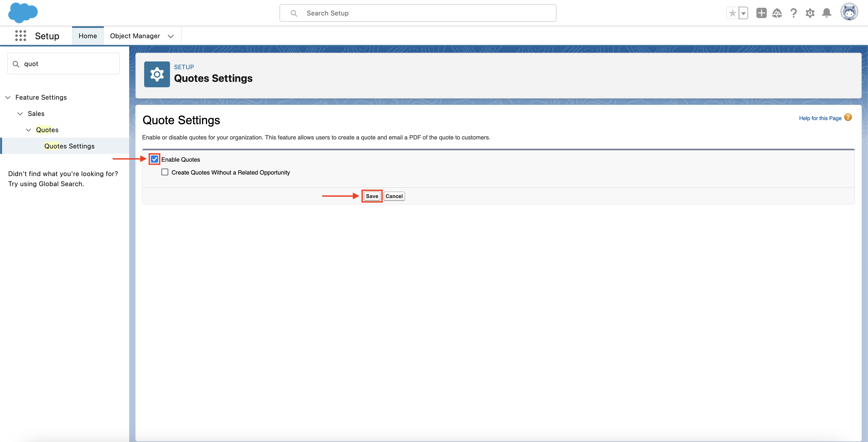Switch to the Home tab

tap(88, 36)
